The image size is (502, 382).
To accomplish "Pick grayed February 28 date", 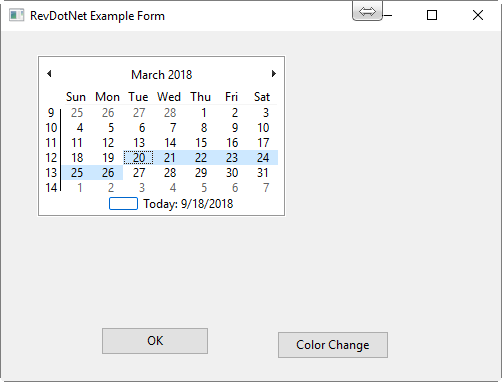I will click(x=170, y=113).
